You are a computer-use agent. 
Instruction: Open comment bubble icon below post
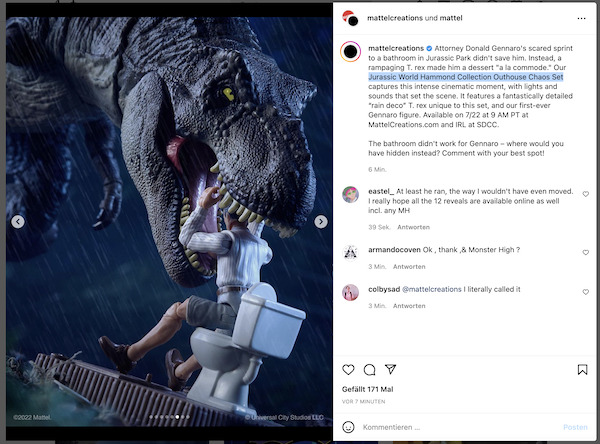(369, 370)
